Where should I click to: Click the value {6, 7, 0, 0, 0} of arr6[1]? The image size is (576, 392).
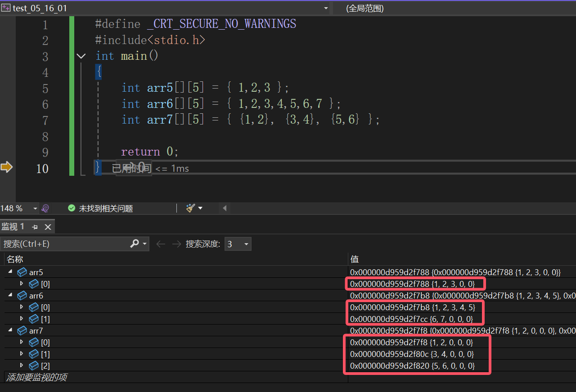451,319
